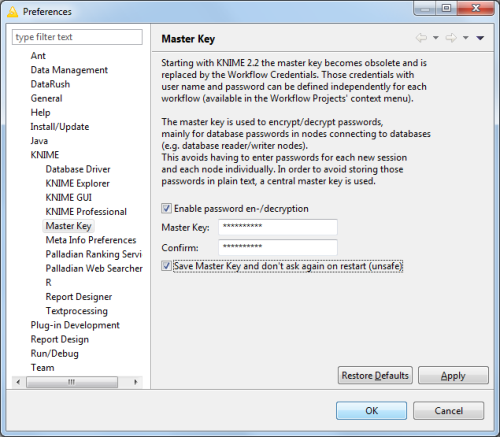Select the Report Design category
This screenshot has height=437, width=500.
tap(60, 339)
